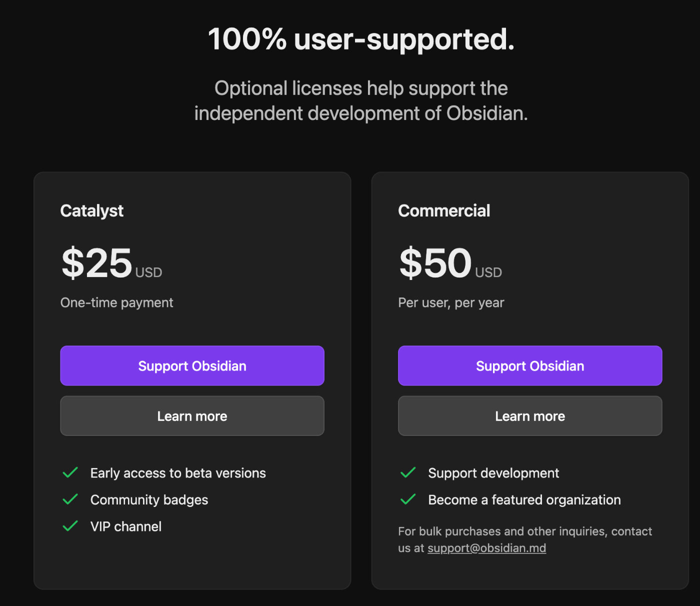This screenshot has height=606, width=700.
Task: Click the $50 USD price
Action: (x=450, y=263)
